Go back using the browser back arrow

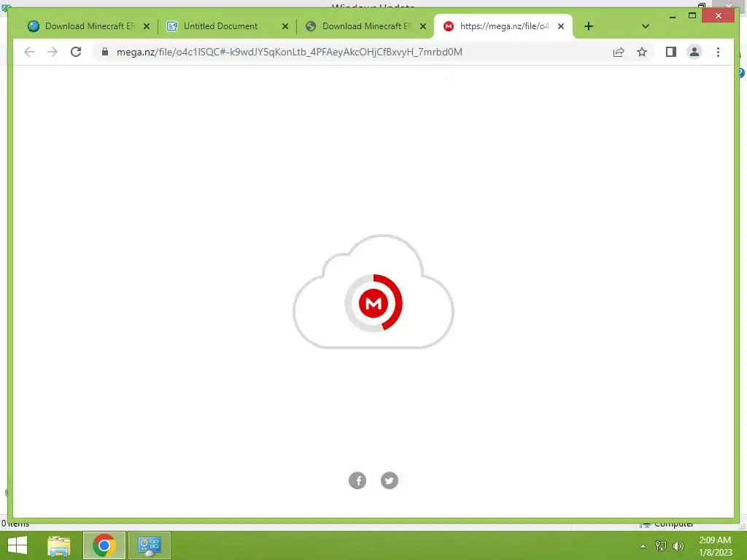[x=29, y=52]
